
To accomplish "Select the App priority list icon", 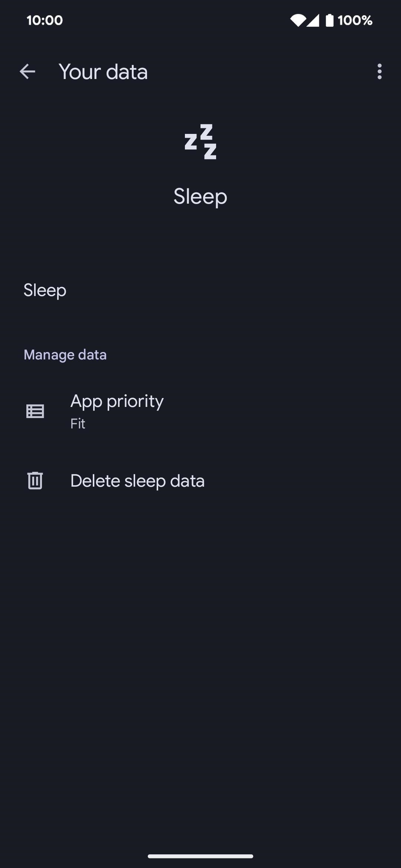I will [x=35, y=411].
